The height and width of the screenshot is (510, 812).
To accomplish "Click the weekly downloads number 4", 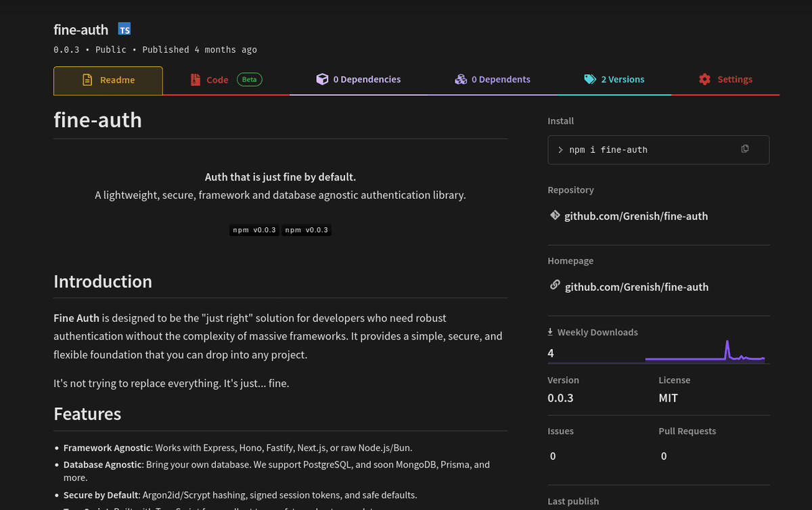I will (551, 353).
